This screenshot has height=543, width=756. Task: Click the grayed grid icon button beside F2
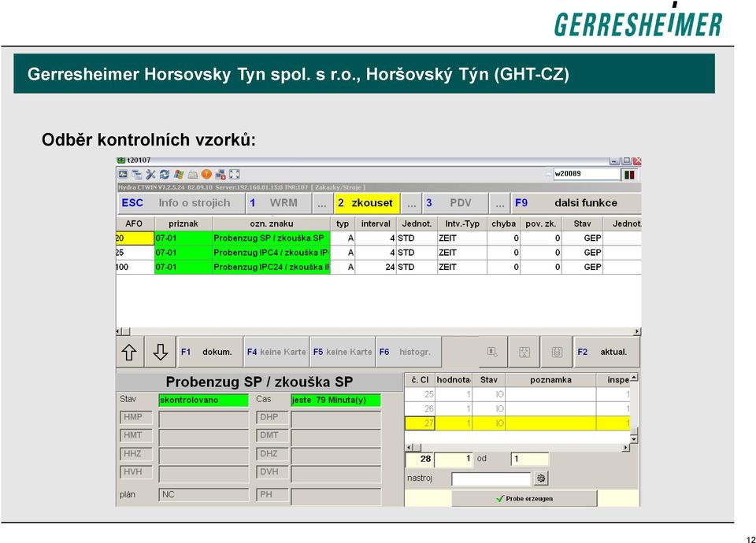click(x=557, y=353)
